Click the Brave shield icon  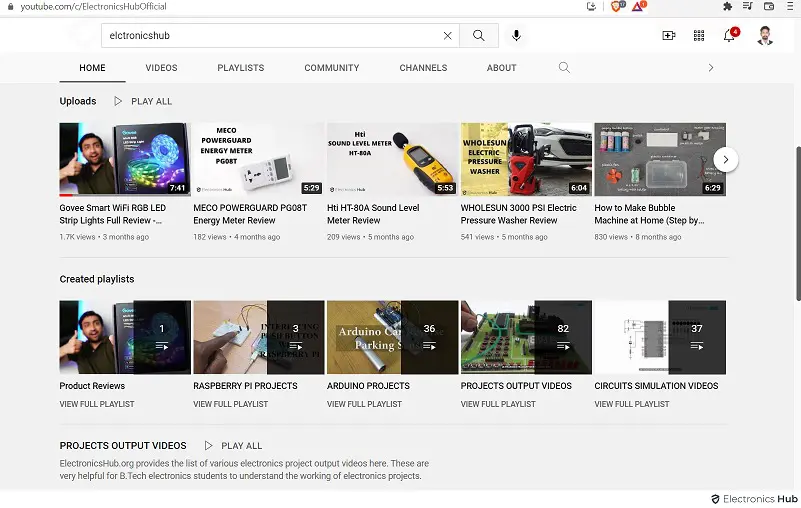(x=617, y=6)
